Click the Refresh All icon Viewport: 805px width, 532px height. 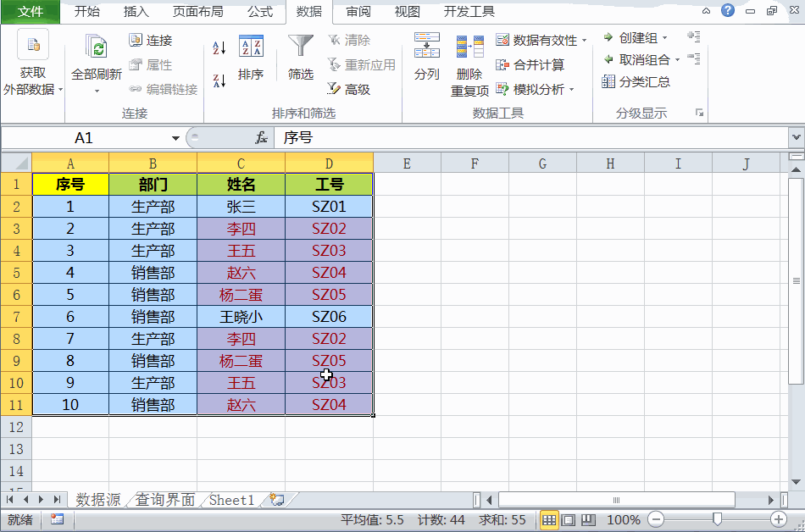coord(96,47)
